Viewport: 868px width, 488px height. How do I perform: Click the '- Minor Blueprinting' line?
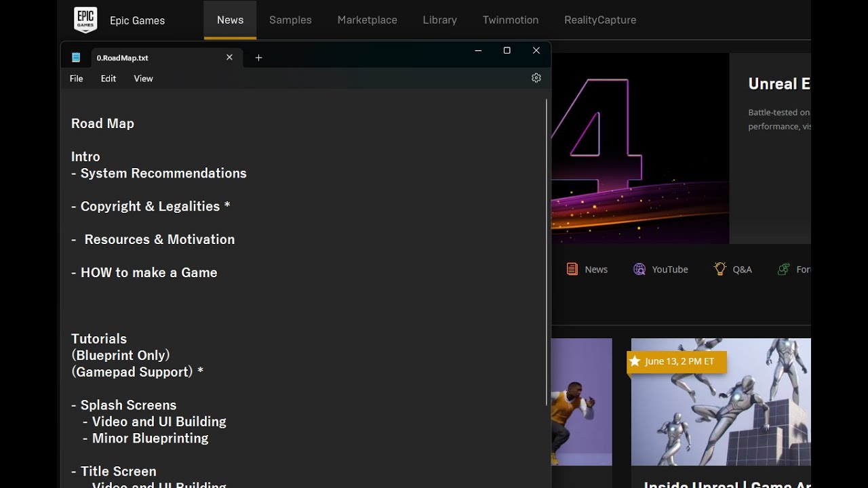coord(146,439)
